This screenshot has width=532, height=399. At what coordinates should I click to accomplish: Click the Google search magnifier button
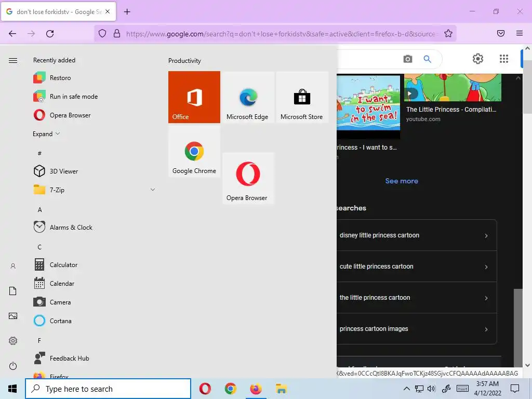point(428,59)
